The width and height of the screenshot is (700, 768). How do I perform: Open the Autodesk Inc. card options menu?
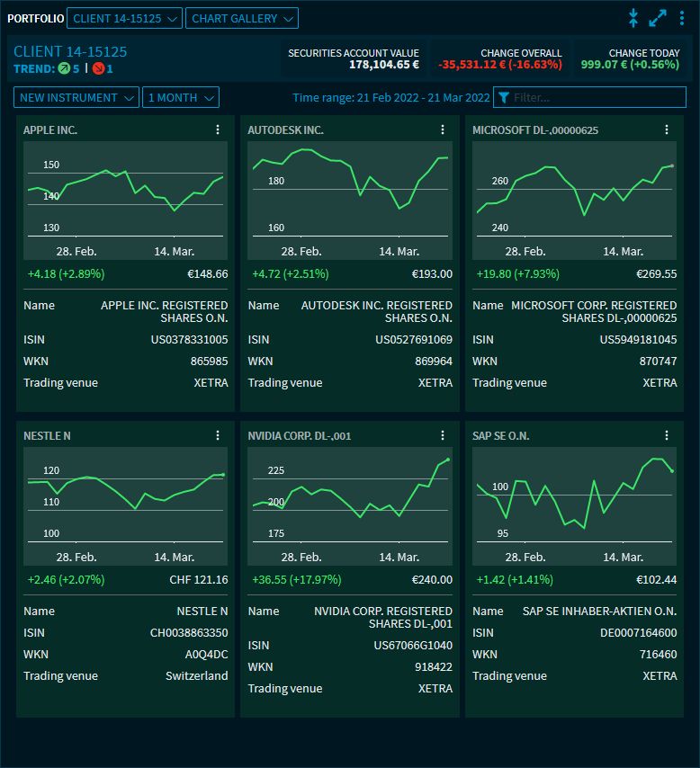tap(442, 129)
